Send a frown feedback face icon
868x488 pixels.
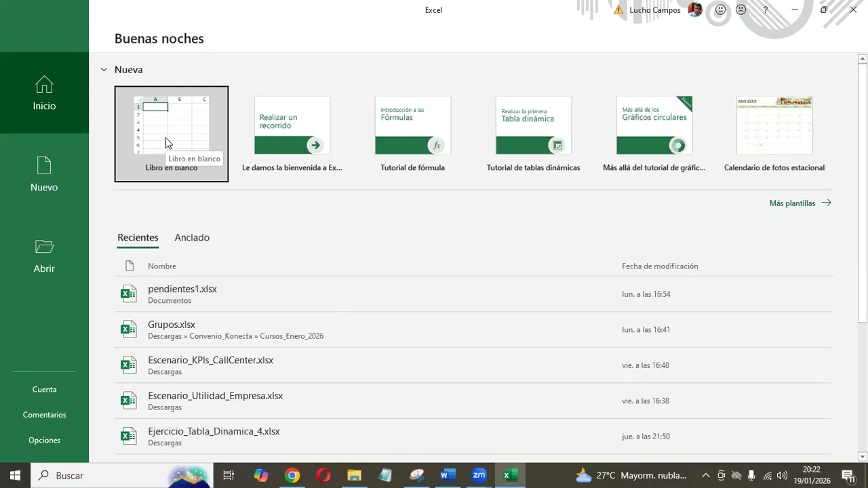click(x=741, y=9)
